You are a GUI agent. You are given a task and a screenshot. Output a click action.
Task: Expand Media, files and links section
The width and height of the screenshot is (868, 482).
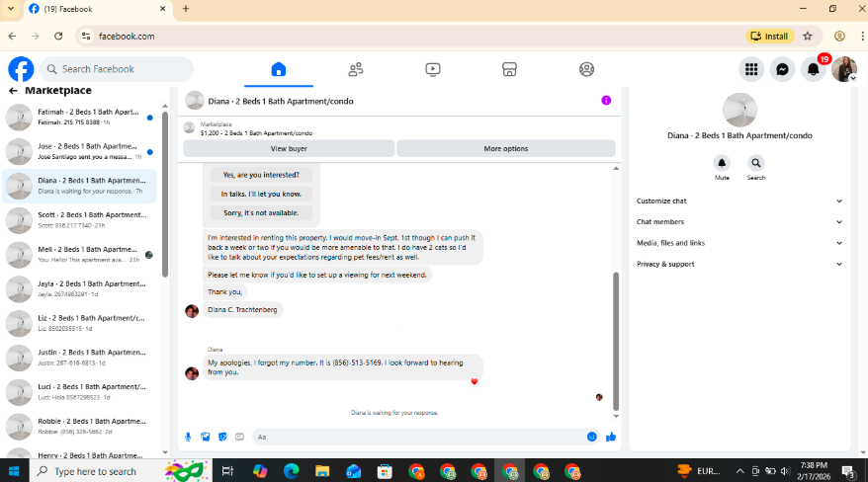(x=739, y=243)
